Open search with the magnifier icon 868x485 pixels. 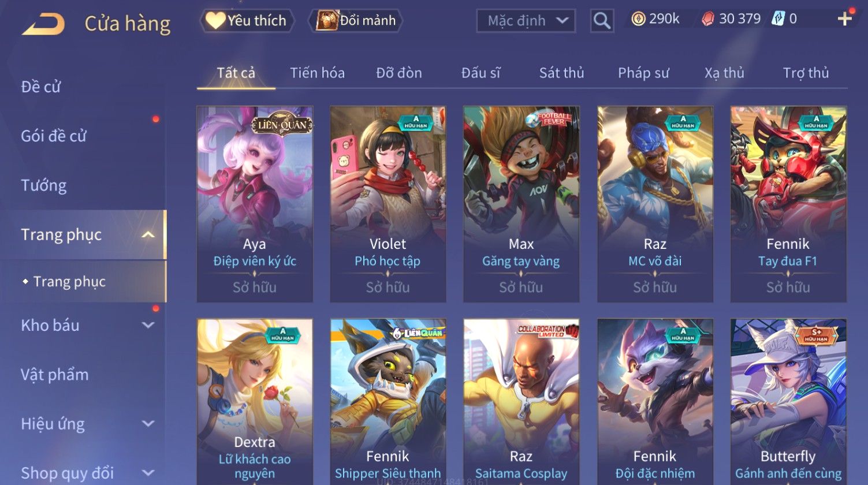[602, 21]
